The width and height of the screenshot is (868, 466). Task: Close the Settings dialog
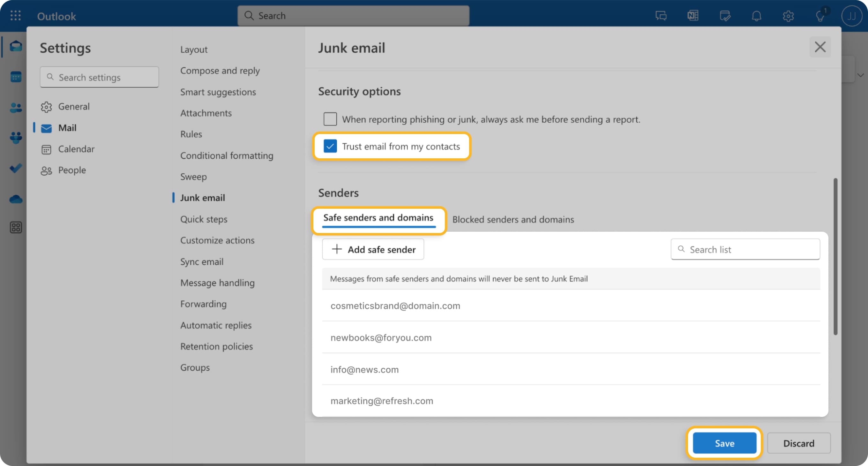(x=820, y=47)
